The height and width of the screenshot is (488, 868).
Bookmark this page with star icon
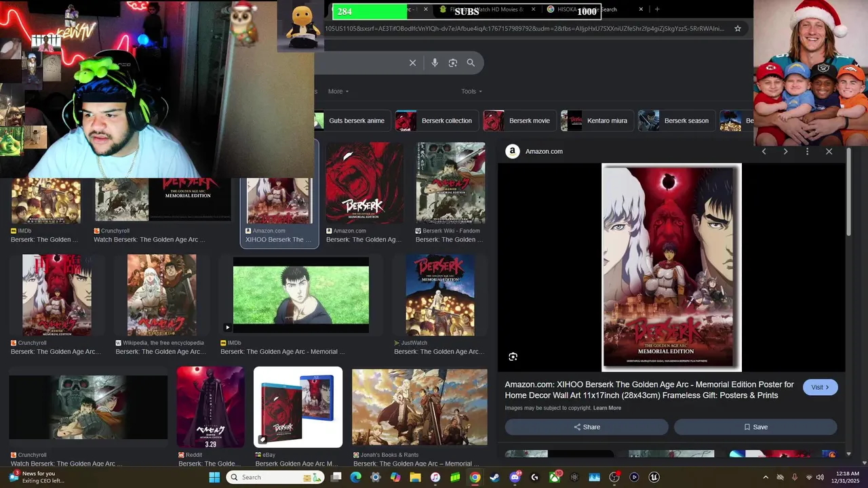pos(738,28)
